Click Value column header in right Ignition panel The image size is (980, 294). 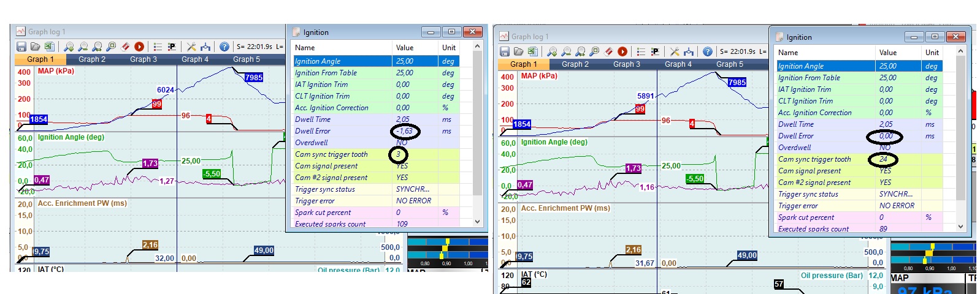tap(887, 53)
